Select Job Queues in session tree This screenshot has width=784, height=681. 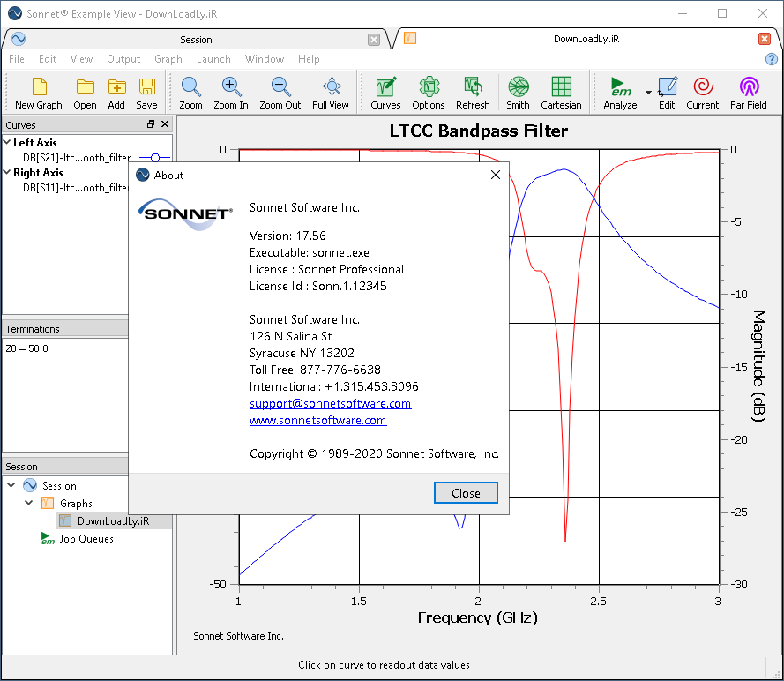pyautogui.click(x=86, y=539)
